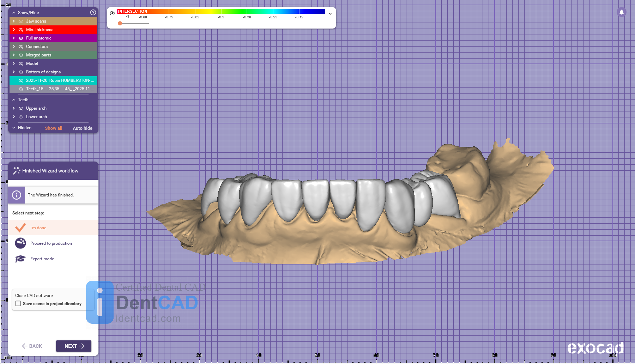The width and height of the screenshot is (635, 364).
Task: Click the Show all link
Action: pos(53,128)
